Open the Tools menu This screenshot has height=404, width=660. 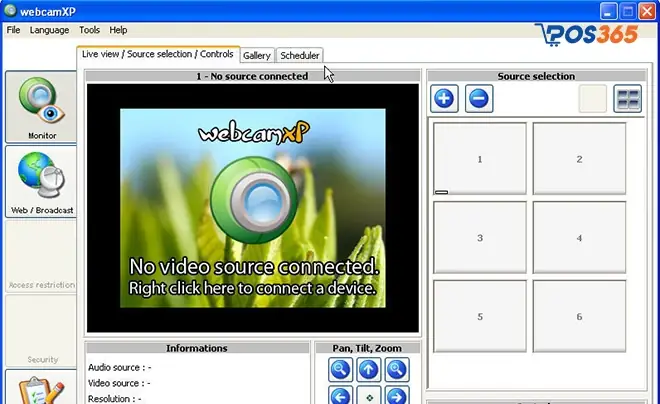click(89, 30)
